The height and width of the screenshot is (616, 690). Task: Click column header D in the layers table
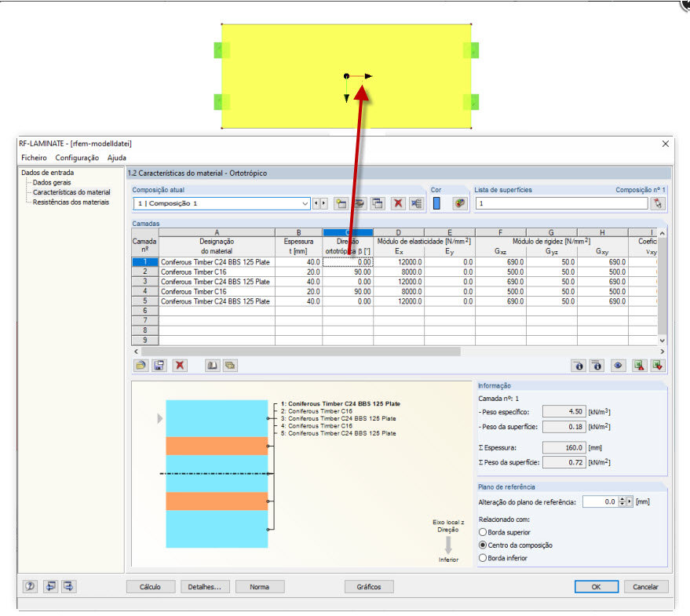click(399, 232)
